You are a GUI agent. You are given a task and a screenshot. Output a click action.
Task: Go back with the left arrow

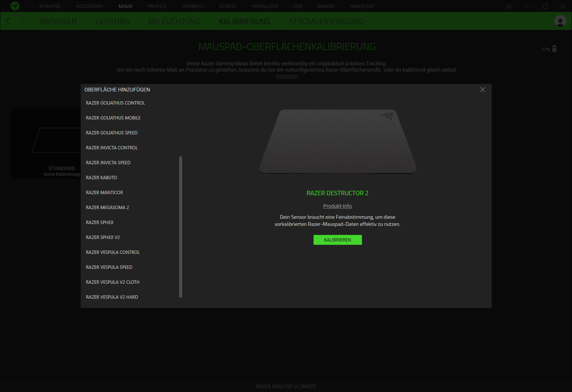click(x=8, y=21)
